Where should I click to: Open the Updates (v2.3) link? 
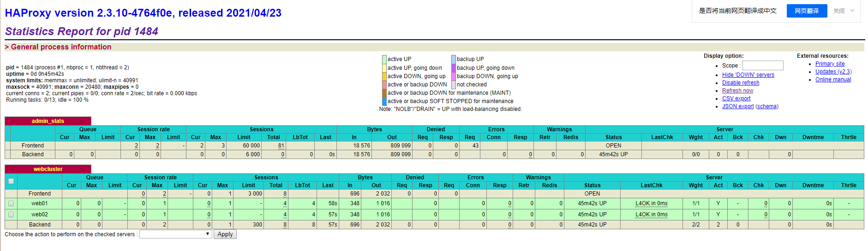[x=833, y=72]
